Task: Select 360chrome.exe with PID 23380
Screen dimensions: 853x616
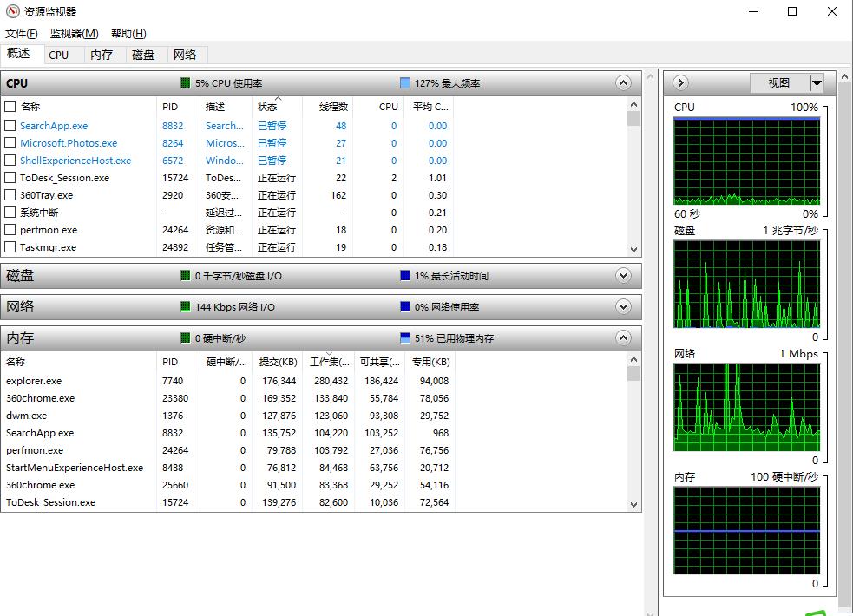Action: [x=227, y=398]
